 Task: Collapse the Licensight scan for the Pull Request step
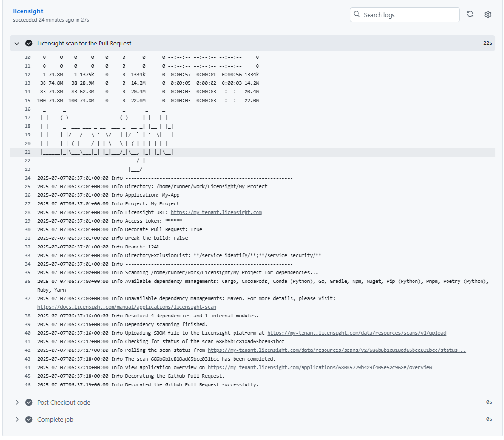pos(16,43)
